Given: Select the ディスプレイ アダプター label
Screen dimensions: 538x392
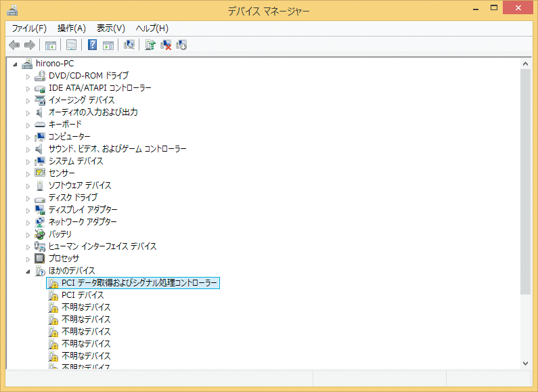Looking at the screenshot, I should click(83, 209).
